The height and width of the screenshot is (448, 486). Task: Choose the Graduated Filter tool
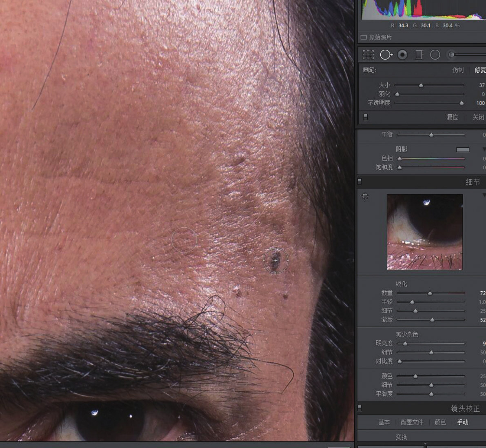click(419, 55)
